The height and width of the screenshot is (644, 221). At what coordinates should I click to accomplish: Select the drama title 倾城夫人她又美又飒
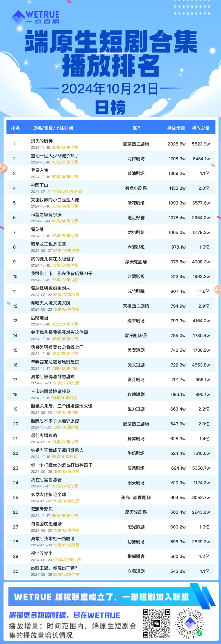(x=51, y=303)
